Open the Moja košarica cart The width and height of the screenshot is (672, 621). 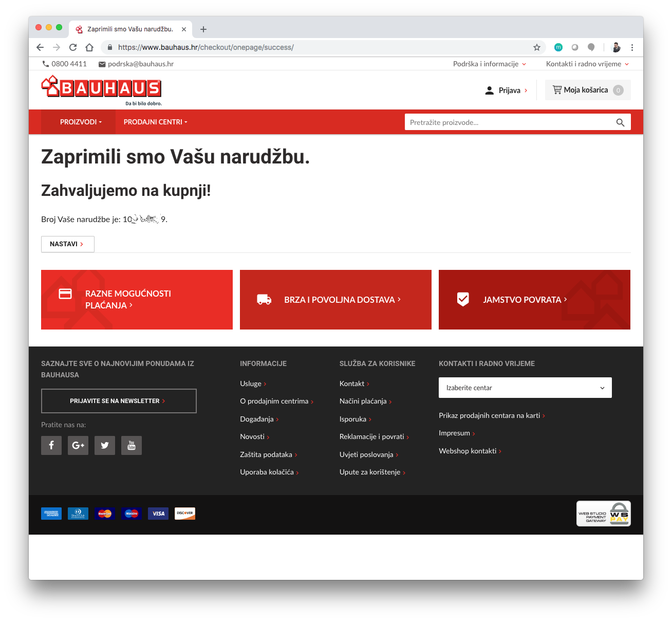pyautogui.click(x=588, y=90)
